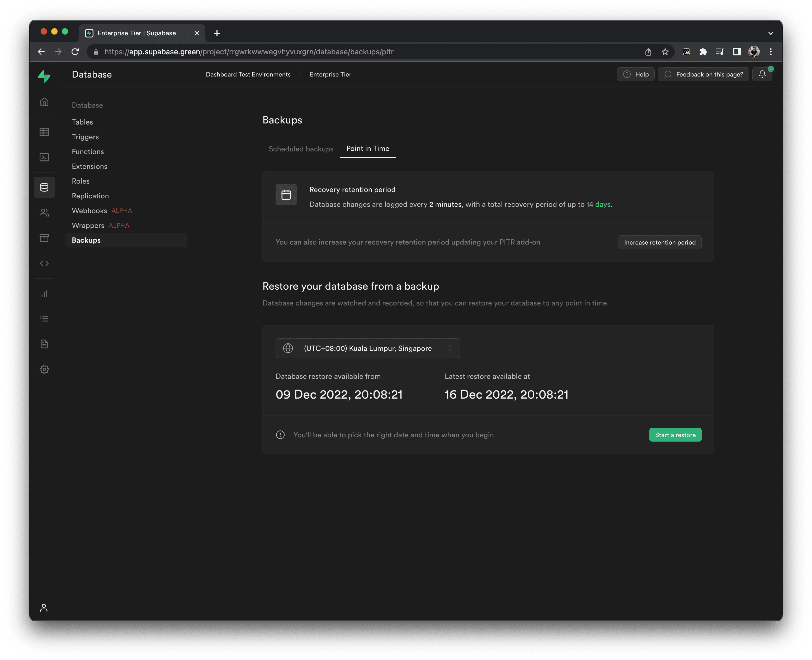This screenshot has height=660, width=812.
Task: Select Backups in Database menu
Action: tap(126, 240)
